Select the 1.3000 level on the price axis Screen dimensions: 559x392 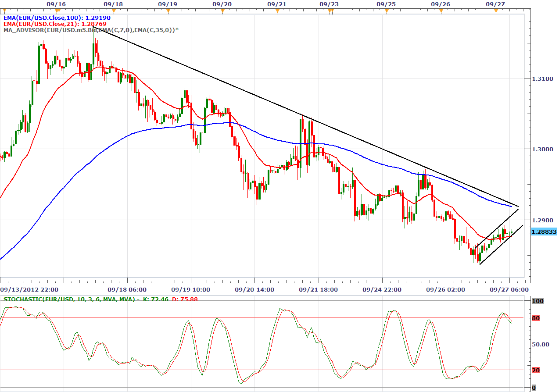[539, 149]
